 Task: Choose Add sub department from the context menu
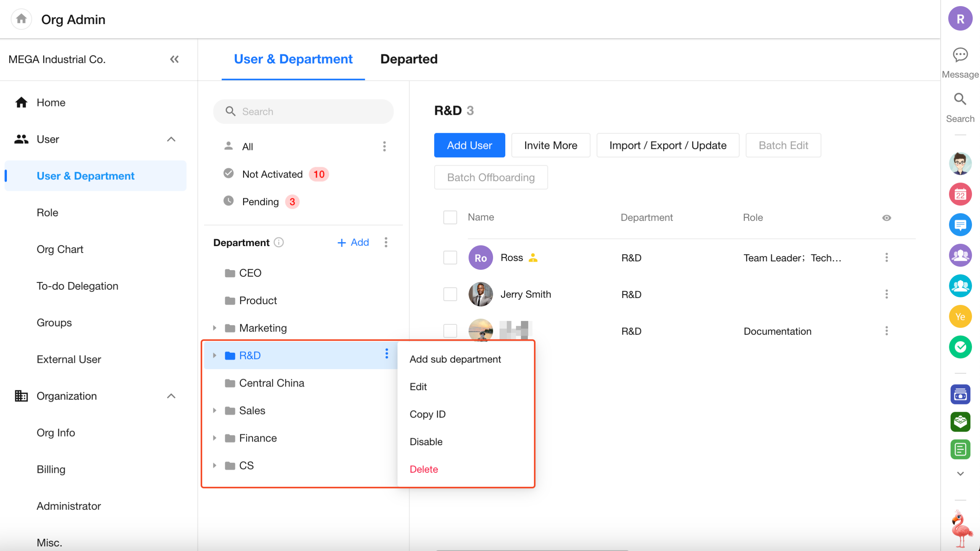[455, 359]
